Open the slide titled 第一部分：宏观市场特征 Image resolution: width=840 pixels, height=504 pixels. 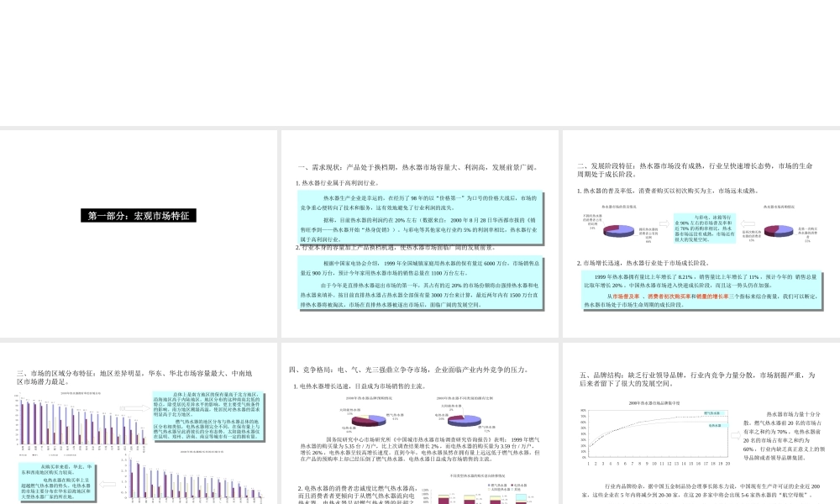[139, 234]
